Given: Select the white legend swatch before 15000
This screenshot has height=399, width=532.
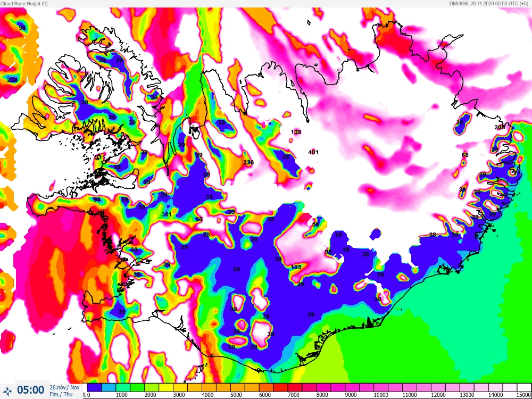Looking at the screenshot, I should click(524, 387).
